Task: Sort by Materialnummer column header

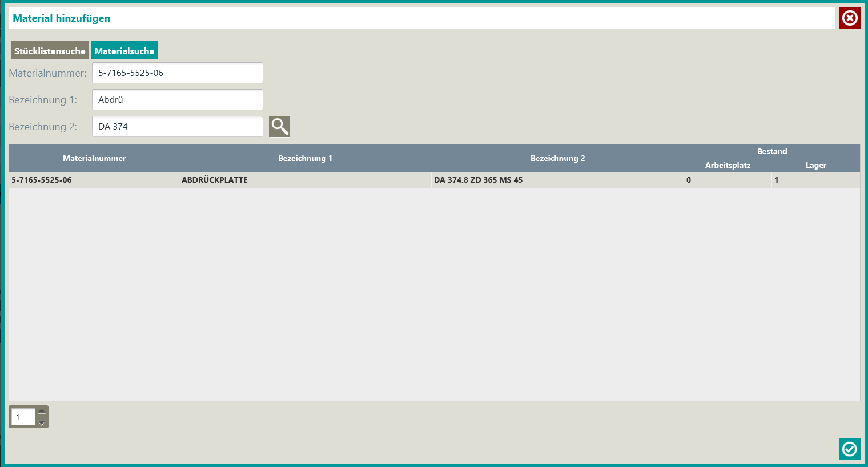Action: (94, 158)
